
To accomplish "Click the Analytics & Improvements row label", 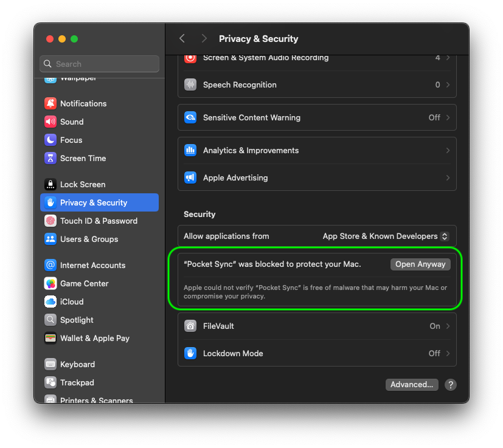I will 251,150.
